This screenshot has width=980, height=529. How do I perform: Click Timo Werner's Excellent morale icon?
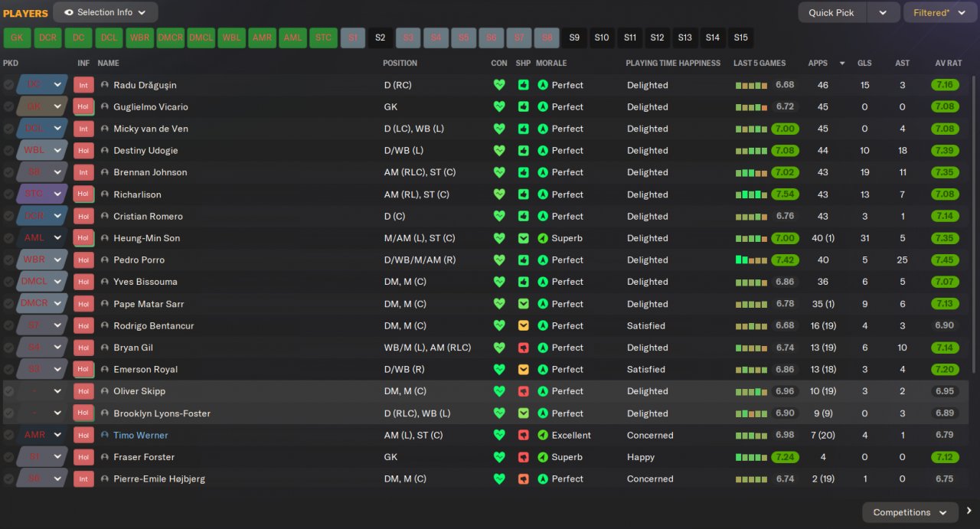coord(543,435)
